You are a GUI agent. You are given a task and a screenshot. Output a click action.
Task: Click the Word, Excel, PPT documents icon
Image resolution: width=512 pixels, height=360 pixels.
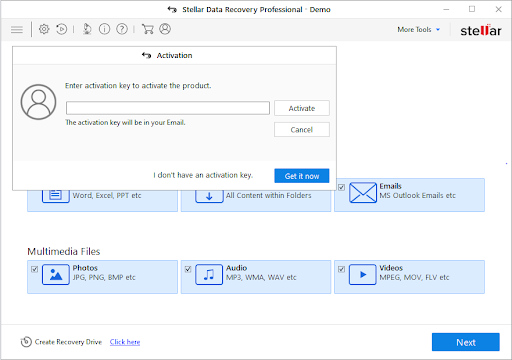click(55, 196)
